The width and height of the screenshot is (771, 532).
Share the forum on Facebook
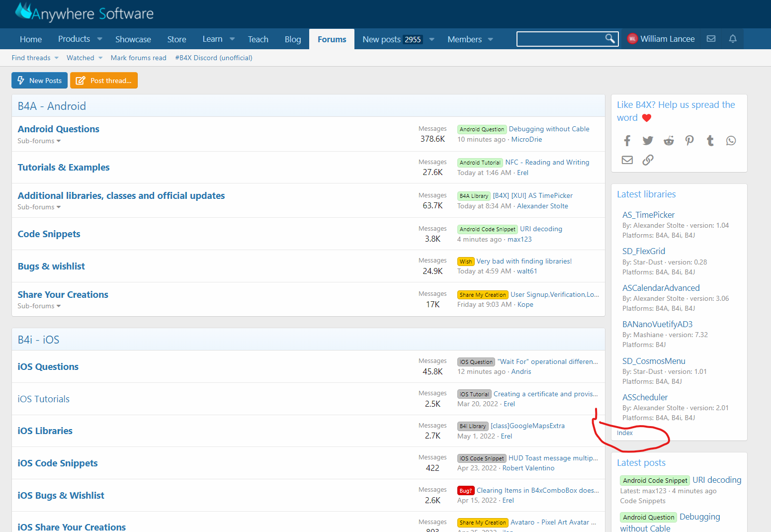point(627,141)
